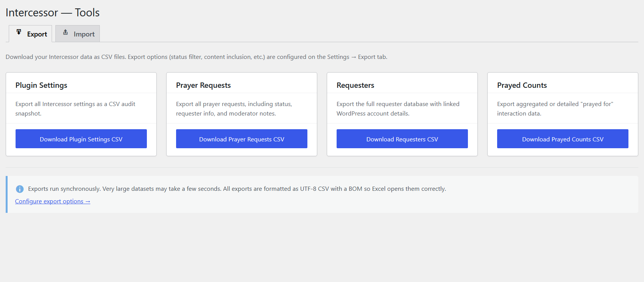Download Prayer Requests CSV
Screen dimensions: 644x282
[x=242, y=139]
